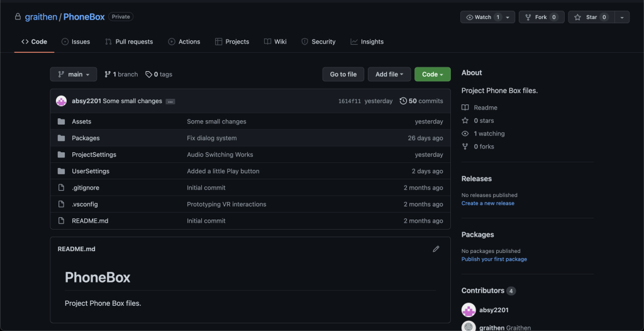Fork the PhoneBox repository
Image resolution: width=644 pixels, height=331 pixels.
541,17
